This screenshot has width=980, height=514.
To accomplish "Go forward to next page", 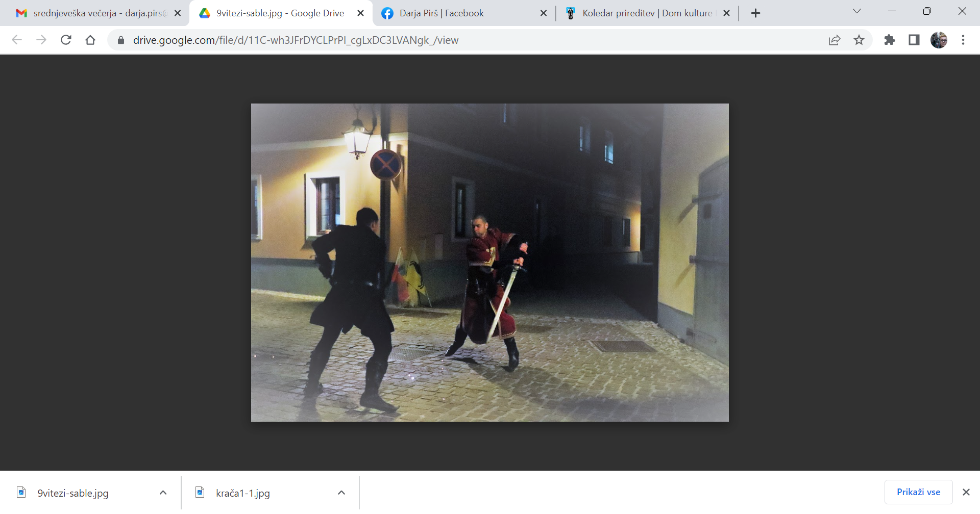I will point(41,40).
